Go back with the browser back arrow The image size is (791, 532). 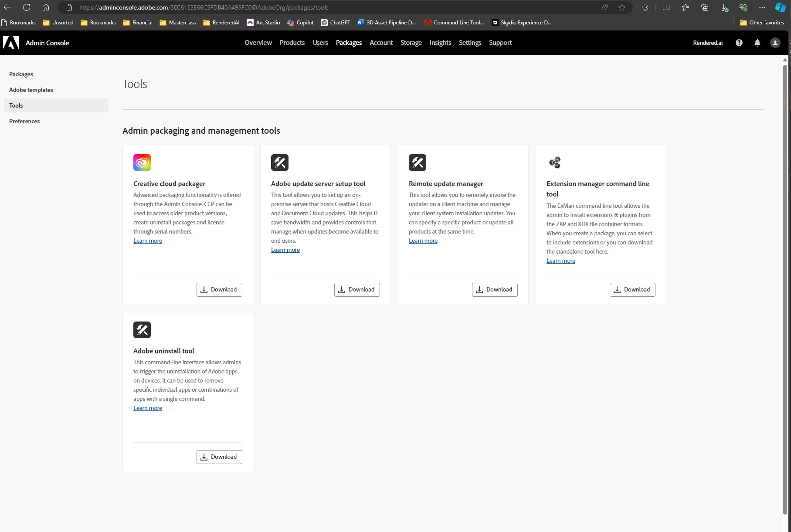coord(7,7)
